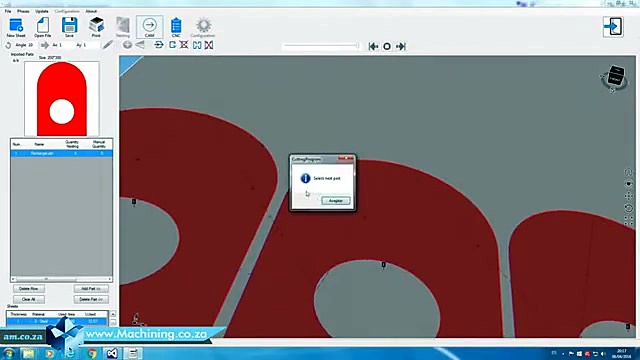Click the taskbar clock
Image resolution: width=640 pixels, height=360 pixels.
pos(621,353)
